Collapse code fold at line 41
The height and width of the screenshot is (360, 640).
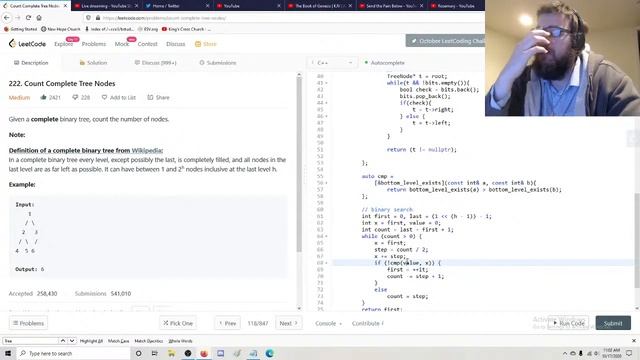click(326, 83)
